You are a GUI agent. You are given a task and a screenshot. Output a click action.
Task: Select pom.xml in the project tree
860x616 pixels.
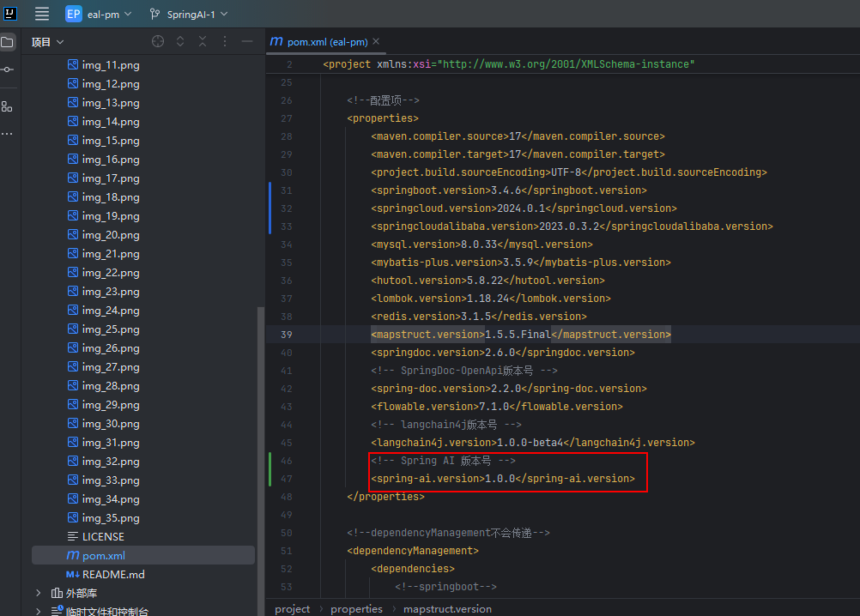tap(143, 556)
